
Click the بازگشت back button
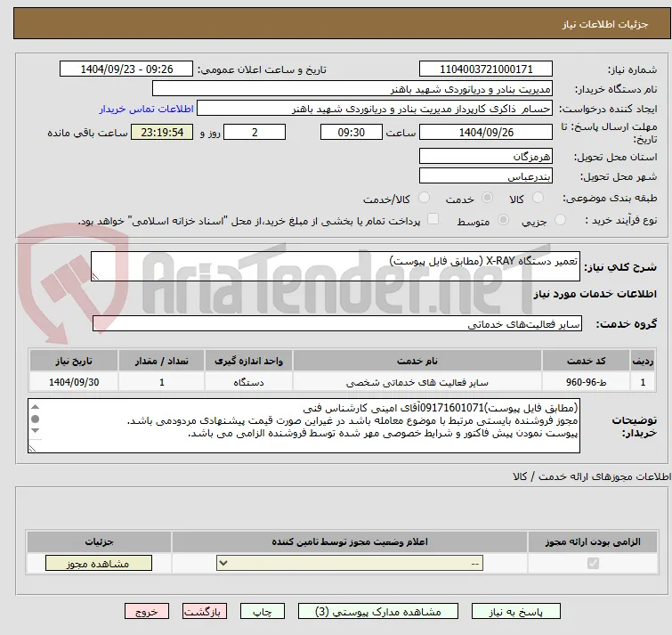205,612
